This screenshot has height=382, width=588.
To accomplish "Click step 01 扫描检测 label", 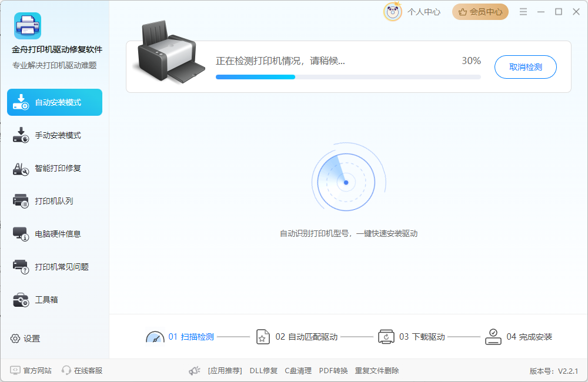I will [191, 337].
